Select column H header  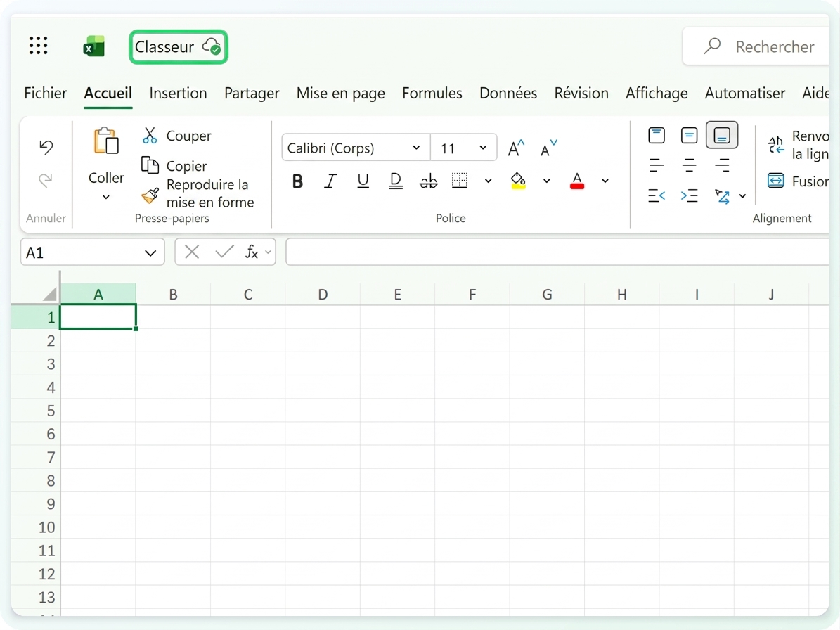[x=621, y=294]
